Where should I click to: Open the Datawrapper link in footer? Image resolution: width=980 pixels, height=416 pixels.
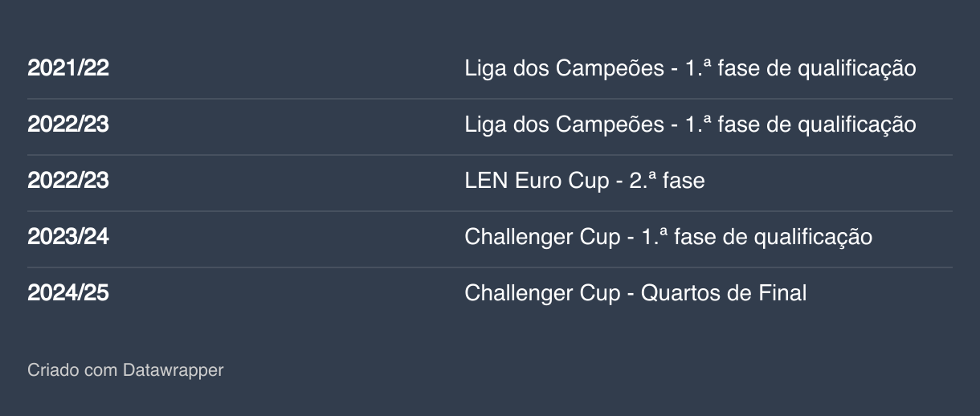coord(173,370)
